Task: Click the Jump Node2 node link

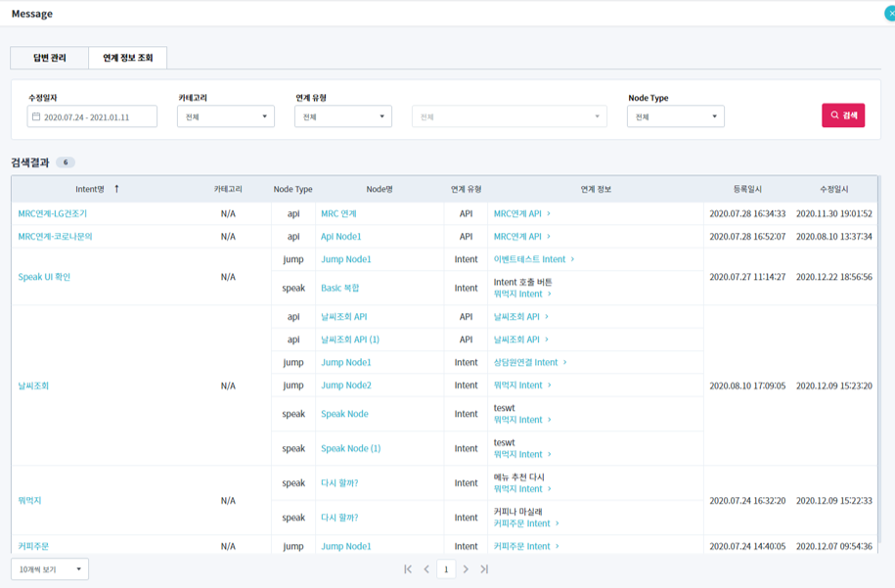Action: tap(346, 385)
